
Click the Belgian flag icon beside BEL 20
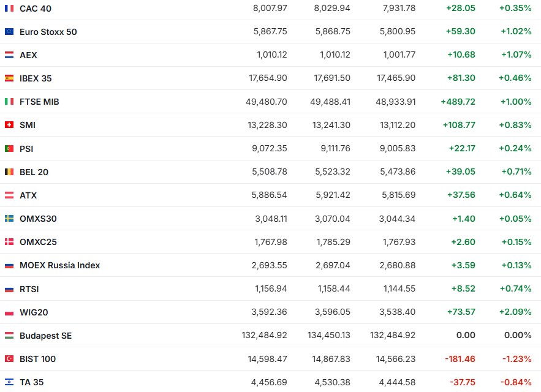(9, 172)
